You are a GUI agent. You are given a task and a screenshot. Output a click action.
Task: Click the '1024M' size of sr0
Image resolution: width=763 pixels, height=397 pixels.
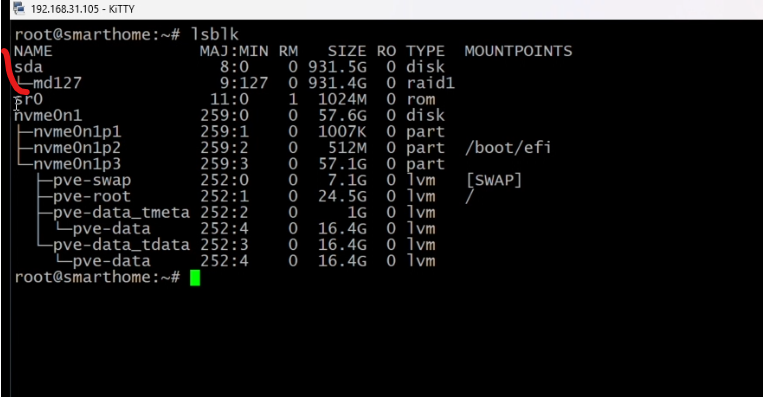click(342, 99)
